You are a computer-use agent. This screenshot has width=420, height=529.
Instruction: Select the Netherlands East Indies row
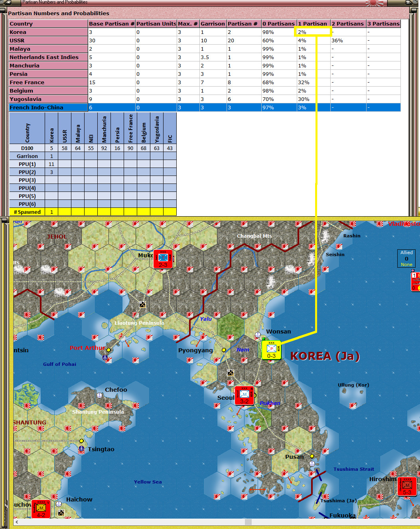(x=205, y=57)
